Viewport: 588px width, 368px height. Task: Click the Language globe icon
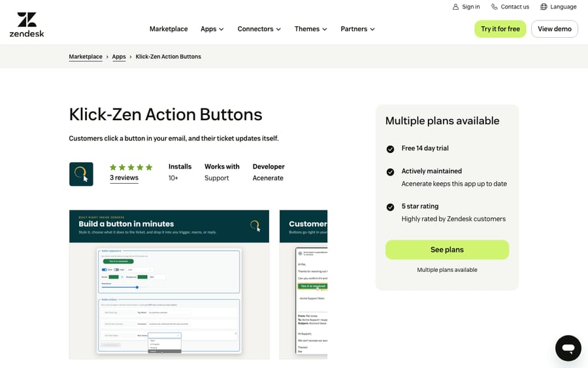point(544,7)
